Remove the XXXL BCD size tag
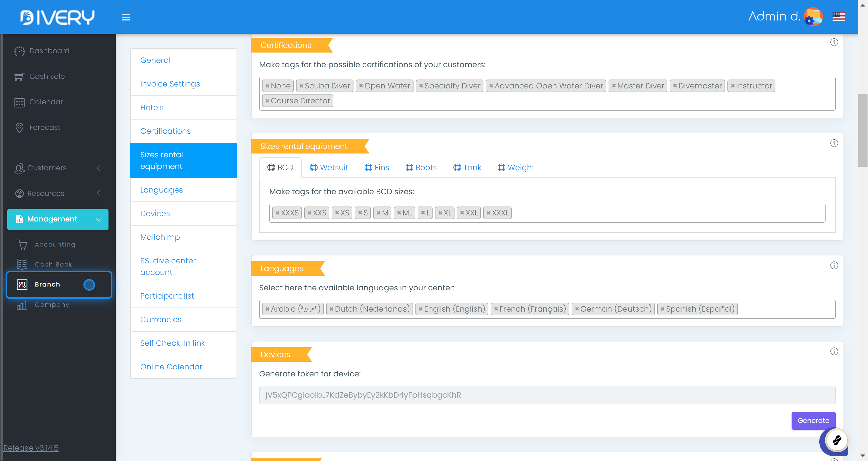Image resolution: width=868 pixels, height=461 pixels. (488, 213)
